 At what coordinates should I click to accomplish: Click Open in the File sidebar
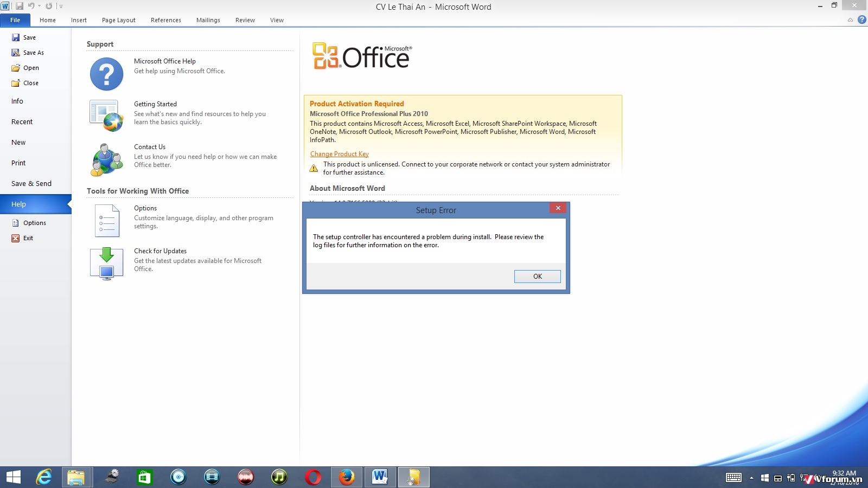point(25,68)
